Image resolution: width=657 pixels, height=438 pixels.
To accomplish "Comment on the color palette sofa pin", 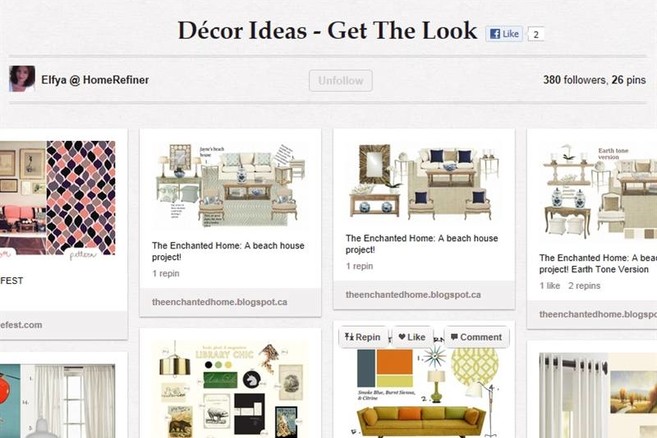I will click(476, 337).
